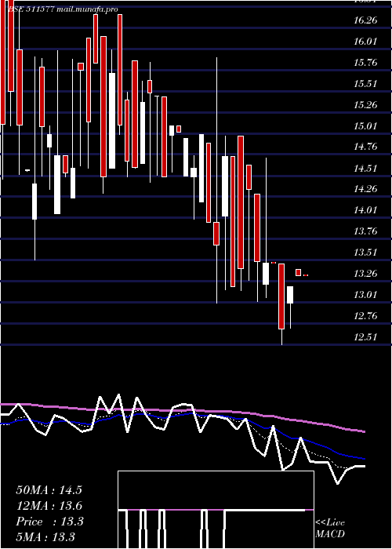Screen dimensions: 392x549
Task: Click the 12MA : 13.6 readout
Action: (49, 506)
